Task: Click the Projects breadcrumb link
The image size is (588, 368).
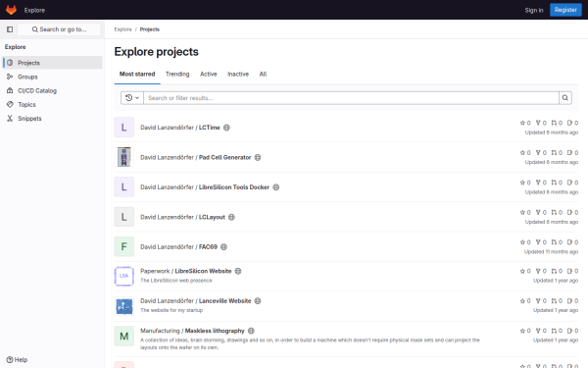Action: (x=150, y=29)
